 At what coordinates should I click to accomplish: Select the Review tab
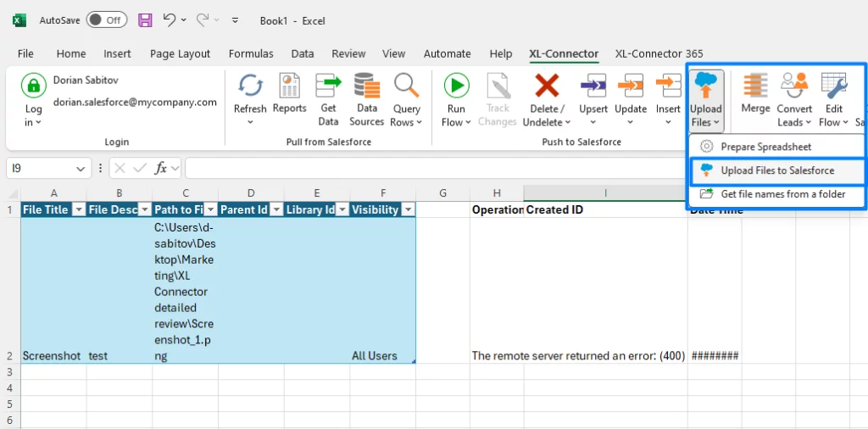point(348,53)
